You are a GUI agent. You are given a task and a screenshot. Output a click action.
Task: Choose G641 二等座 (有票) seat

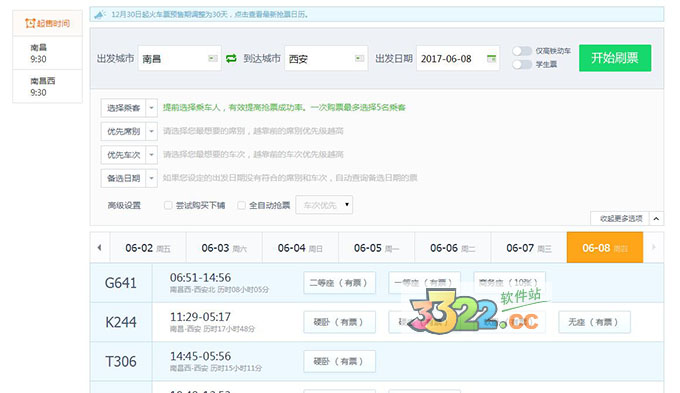click(339, 283)
